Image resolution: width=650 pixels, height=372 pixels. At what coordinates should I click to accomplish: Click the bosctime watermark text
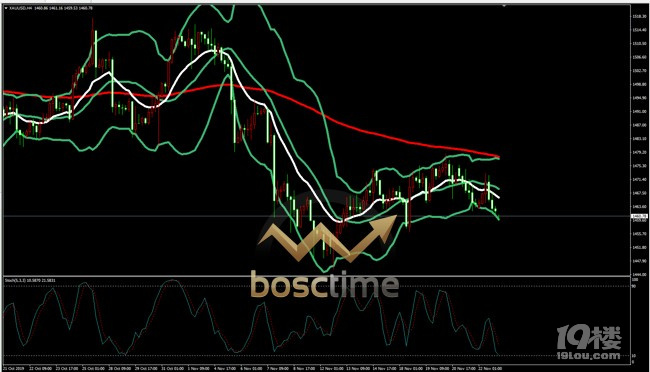click(325, 284)
